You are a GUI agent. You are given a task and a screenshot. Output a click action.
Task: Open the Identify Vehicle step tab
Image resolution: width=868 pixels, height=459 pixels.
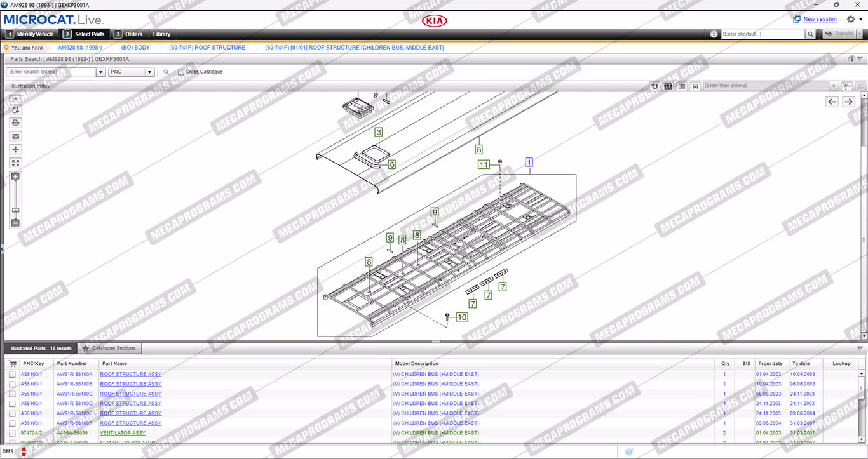pyautogui.click(x=30, y=34)
